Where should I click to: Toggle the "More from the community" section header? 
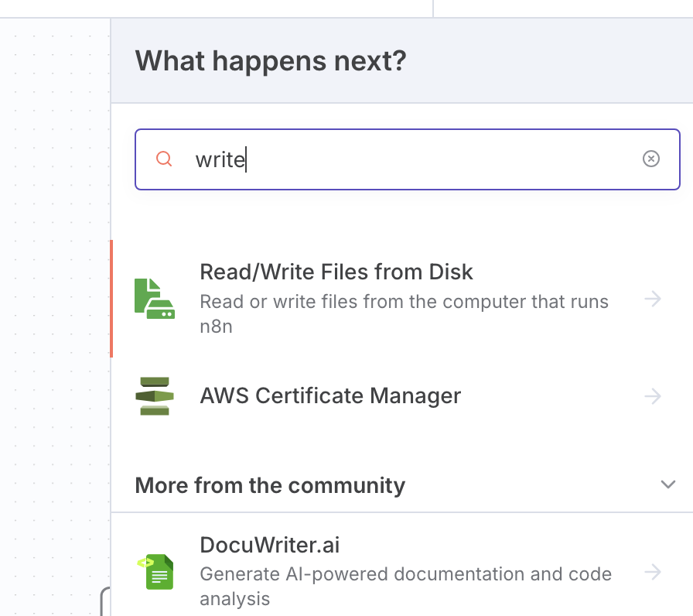(270, 485)
